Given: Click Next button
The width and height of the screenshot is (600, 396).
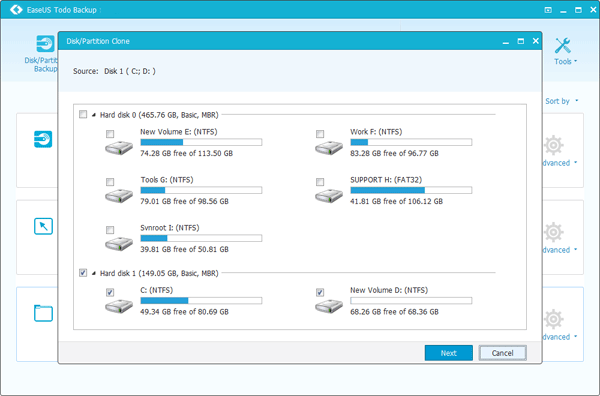Looking at the screenshot, I should point(448,353).
